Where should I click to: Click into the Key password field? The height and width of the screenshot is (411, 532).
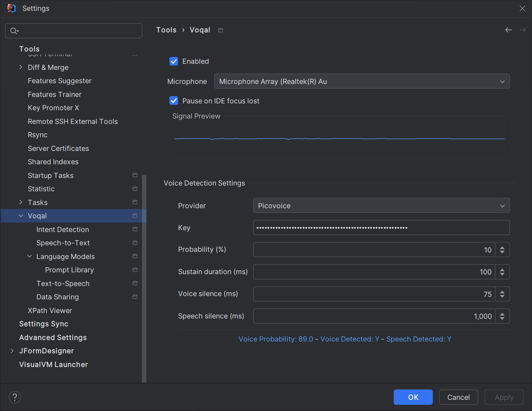[x=381, y=228]
